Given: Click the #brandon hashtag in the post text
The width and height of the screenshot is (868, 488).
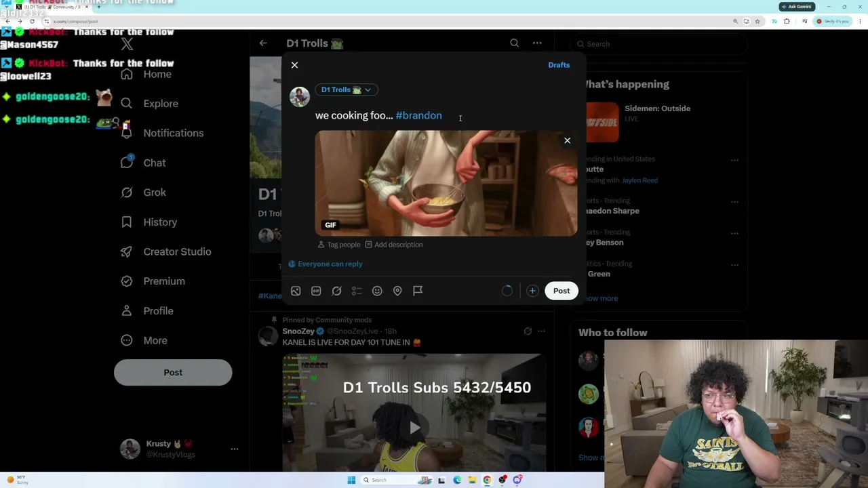Looking at the screenshot, I should [418, 115].
